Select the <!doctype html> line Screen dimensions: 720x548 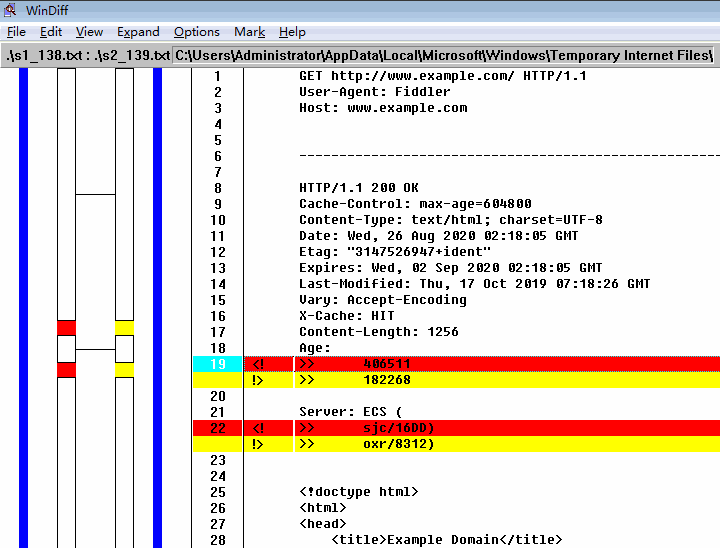(x=359, y=492)
